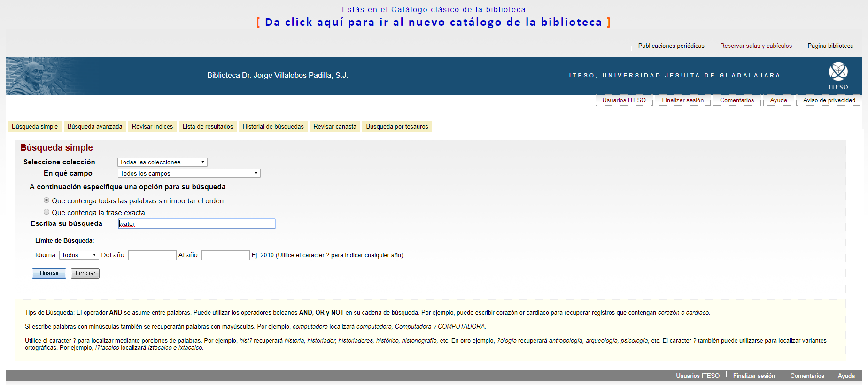Click Usuarios ITESO in top menu
This screenshot has height=385, width=868.
(x=624, y=100)
